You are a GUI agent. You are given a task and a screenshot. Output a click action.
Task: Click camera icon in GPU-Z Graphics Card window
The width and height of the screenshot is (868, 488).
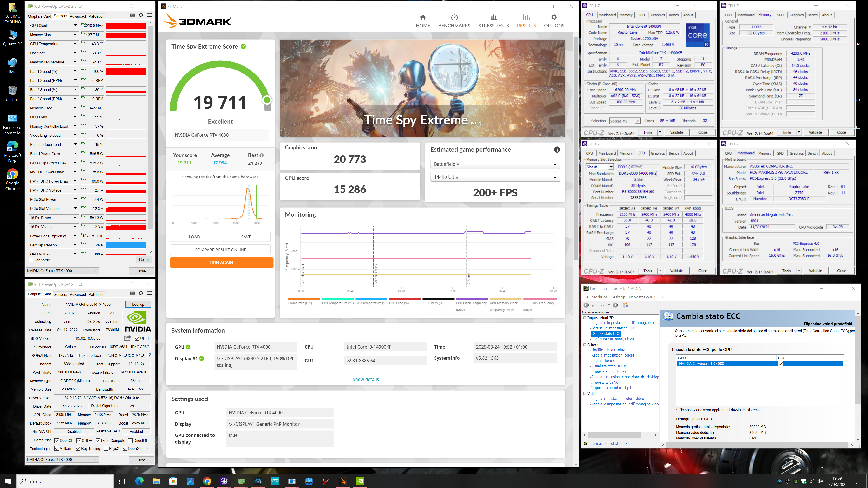pyautogui.click(x=132, y=293)
